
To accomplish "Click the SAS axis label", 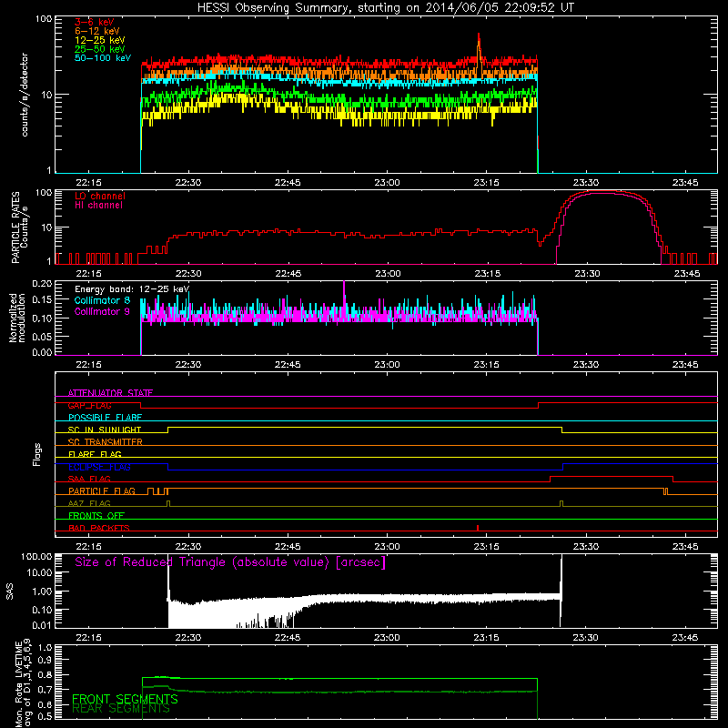I will tap(9, 591).
